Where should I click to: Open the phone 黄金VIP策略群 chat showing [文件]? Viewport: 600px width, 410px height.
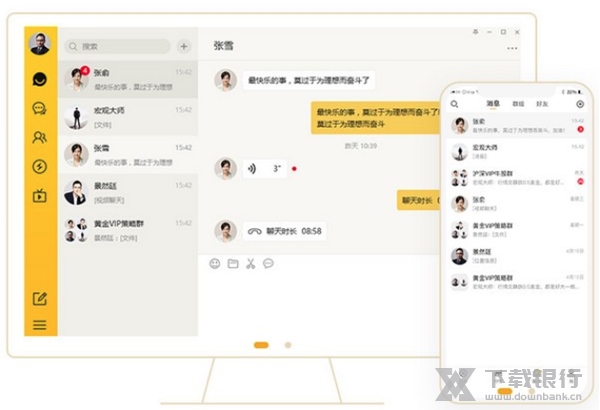tap(517, 230)
